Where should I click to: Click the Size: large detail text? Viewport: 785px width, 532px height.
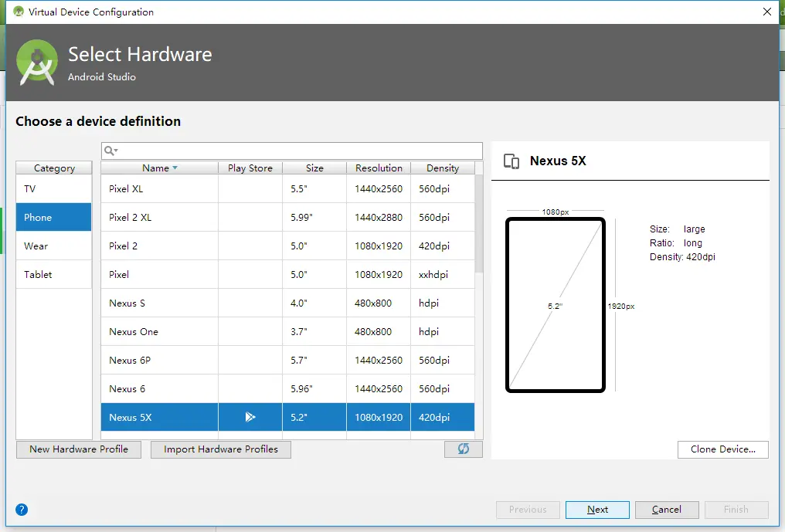click(678, 229)
